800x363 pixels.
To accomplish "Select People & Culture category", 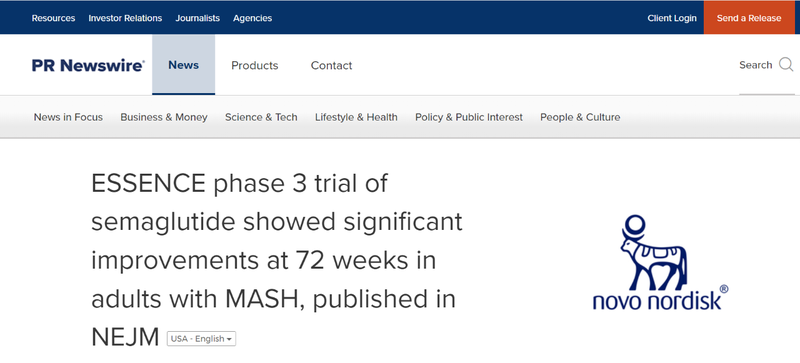I will coord(580,117).
